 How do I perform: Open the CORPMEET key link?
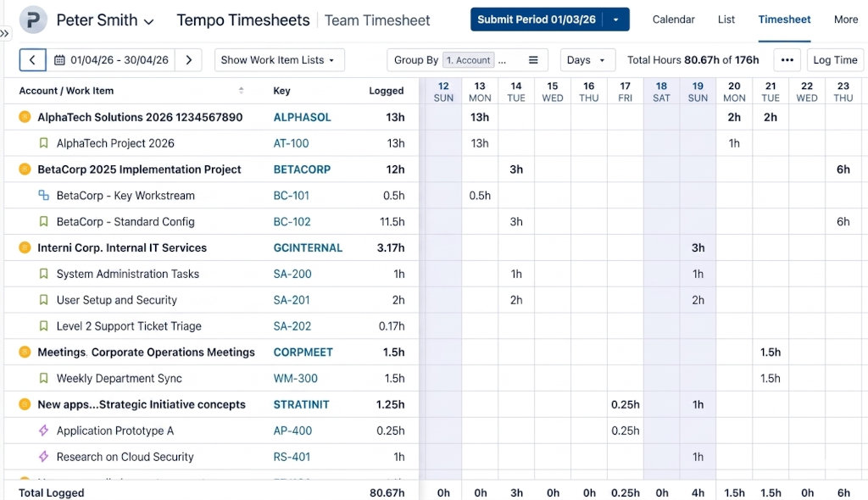(303, 352)
